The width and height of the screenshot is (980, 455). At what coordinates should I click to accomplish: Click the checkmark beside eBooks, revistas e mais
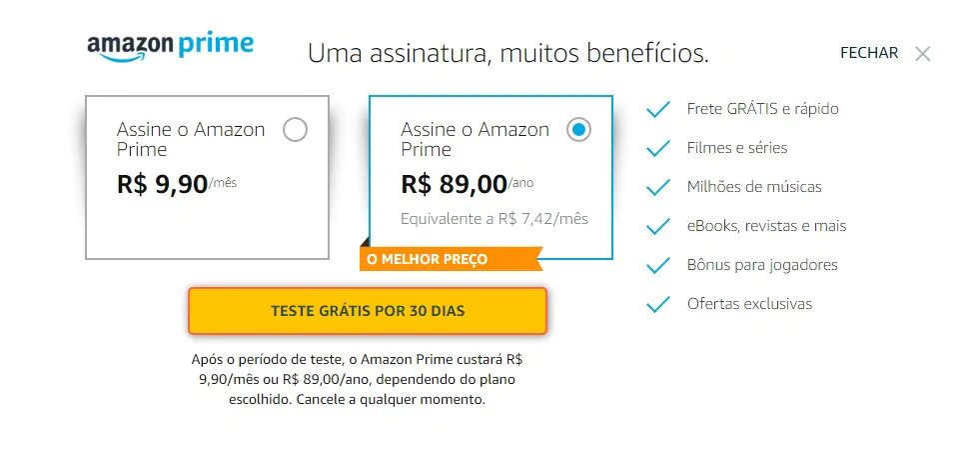[x=658, y=226]
